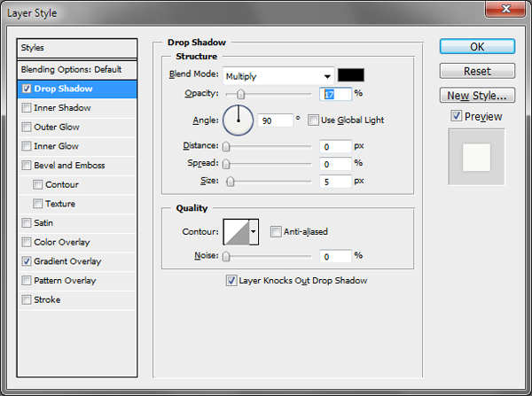Click the Angle dial control
This screenshot has height=396, width=532.
[239, 120]
